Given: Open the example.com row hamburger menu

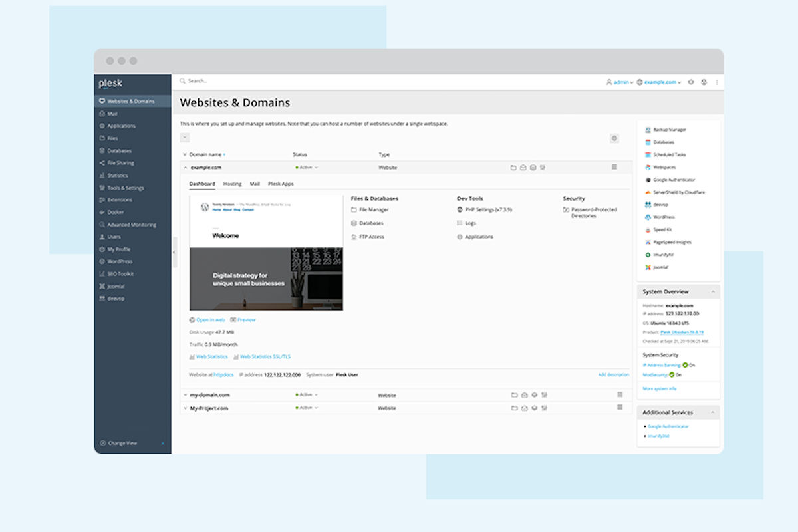Looking at the screenshot, I should point(614,167).
